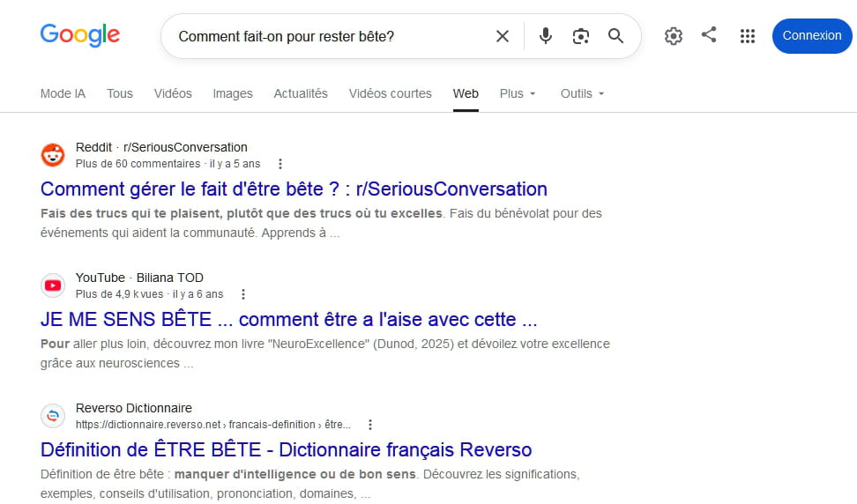Click the share icon near the settings gear
Screen dimensions: 857x504
(x=709, y=35)
